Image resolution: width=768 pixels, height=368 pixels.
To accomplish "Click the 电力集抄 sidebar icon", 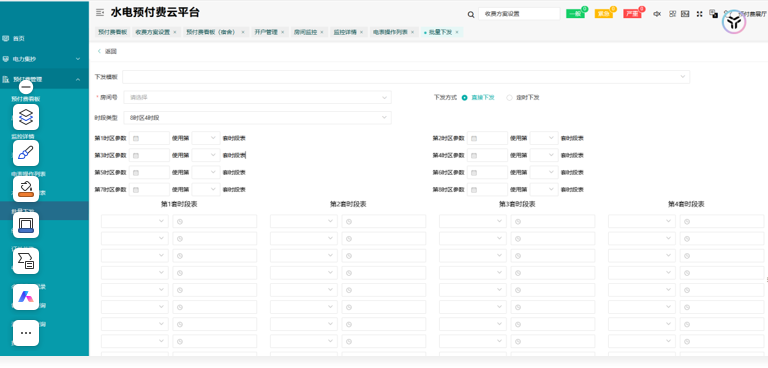I will (5, 59).
